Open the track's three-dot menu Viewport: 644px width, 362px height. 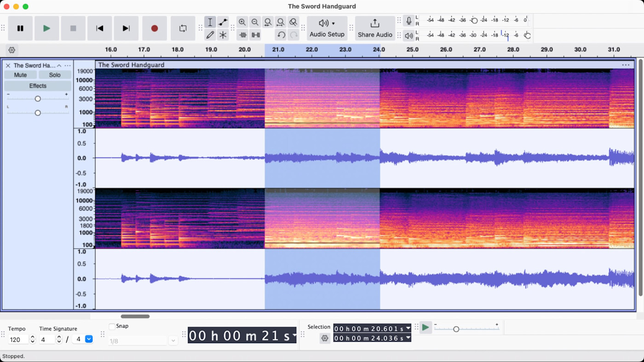pyautogui.click(x=68, y=66)
